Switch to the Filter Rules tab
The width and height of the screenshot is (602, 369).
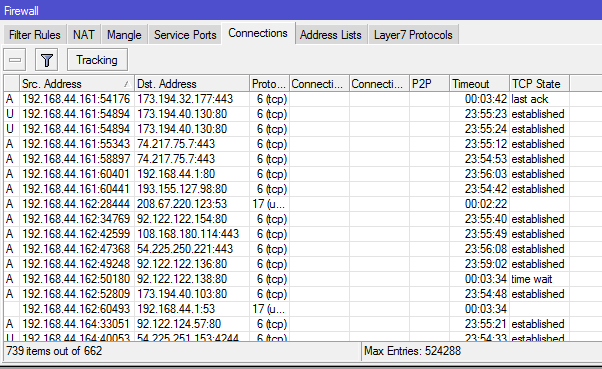coord(35,35)
